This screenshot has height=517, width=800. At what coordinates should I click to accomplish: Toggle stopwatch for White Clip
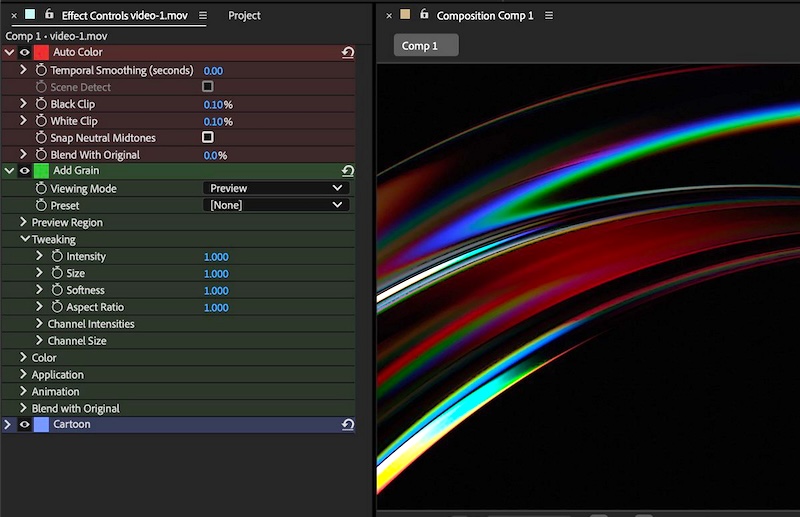point(41,121)
